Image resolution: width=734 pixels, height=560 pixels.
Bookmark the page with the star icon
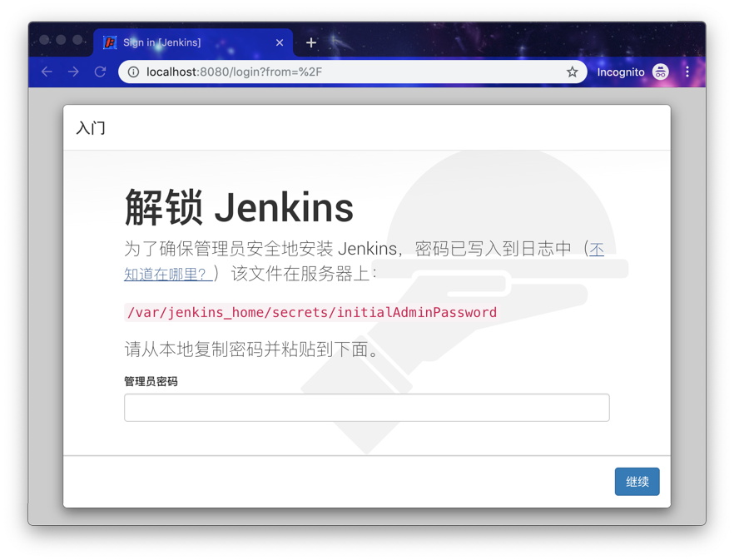pyautogui.click(x=572, y=72)
